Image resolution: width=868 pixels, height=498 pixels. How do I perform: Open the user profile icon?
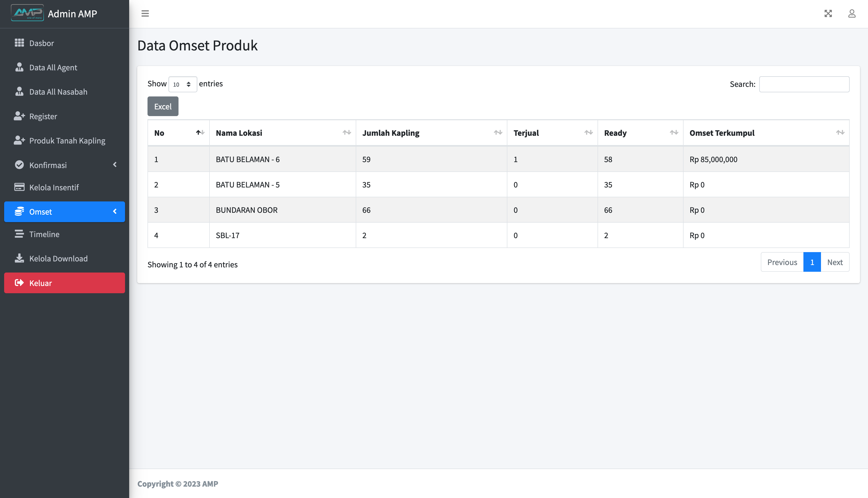pos(852,13)
